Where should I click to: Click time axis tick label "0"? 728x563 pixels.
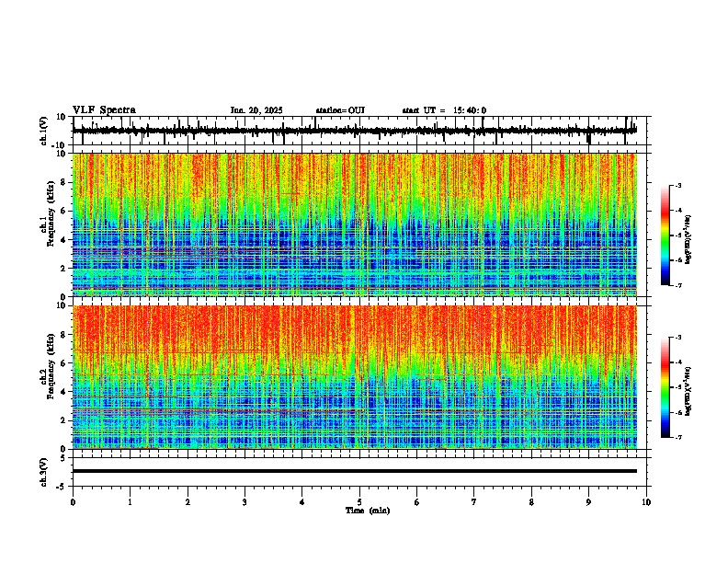coord(73,502)
